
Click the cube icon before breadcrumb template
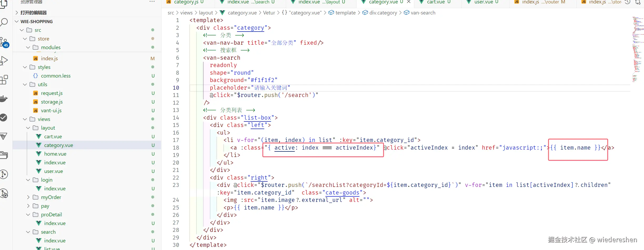[331, 13]
